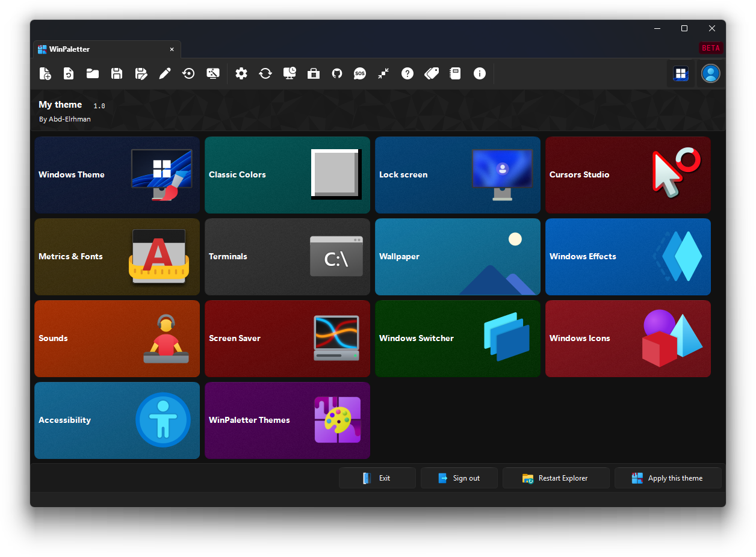Screen dimensions: 756x557
Task: Open the Windows Theme tile
Action: [117, 175]
